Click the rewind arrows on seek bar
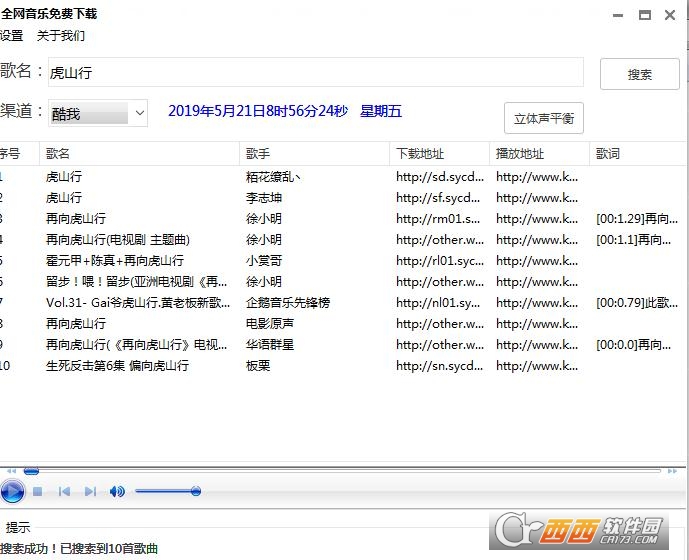689x560 pixels. point(12,471)
